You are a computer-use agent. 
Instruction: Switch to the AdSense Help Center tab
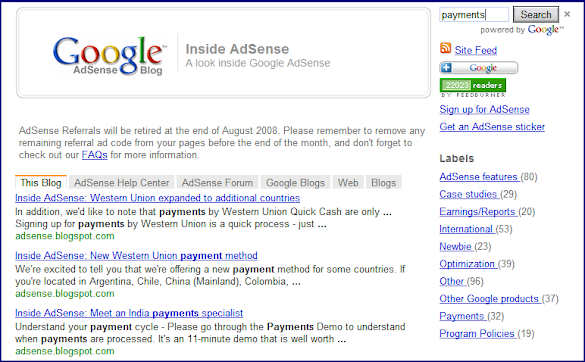click(x=122, y=182)
